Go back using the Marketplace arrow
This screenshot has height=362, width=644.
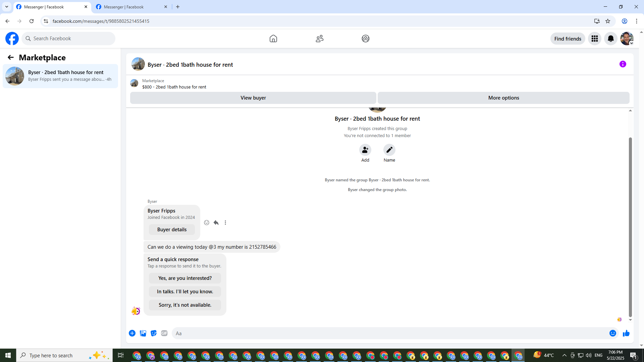[x=11, y=57]
